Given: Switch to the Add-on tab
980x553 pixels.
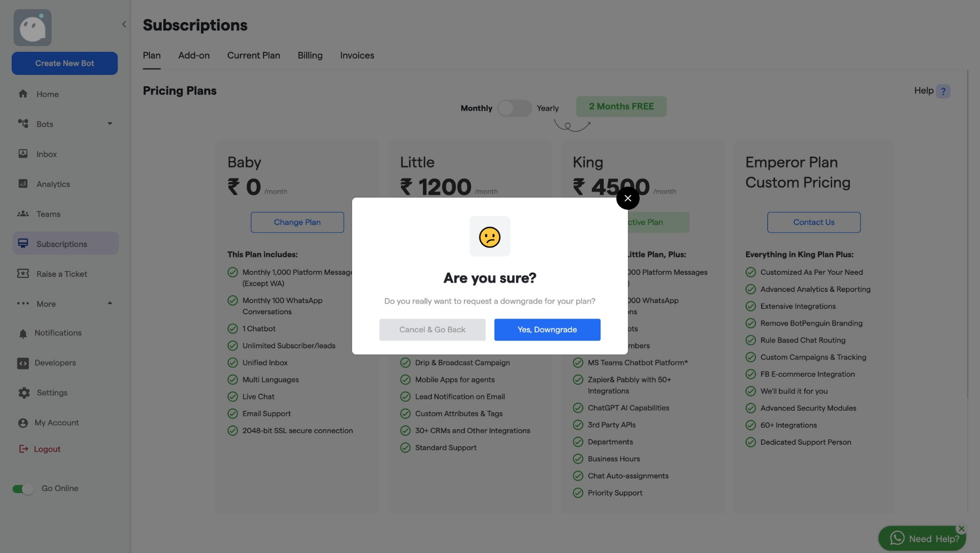Looking at the screenshot, I should tap(194, 55).
